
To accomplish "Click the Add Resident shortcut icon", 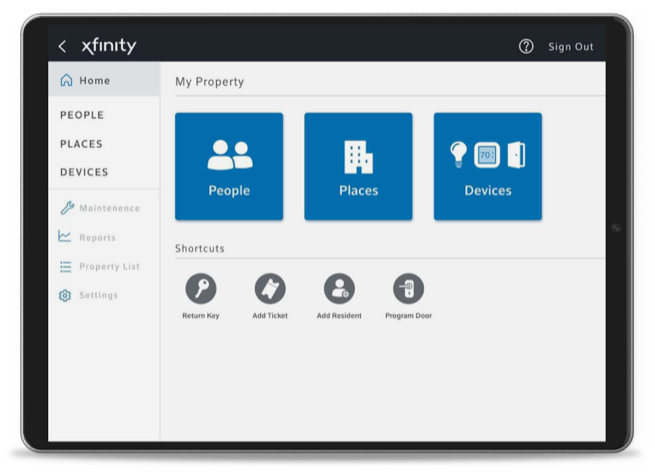I will pyautogui.click(x=339, y=289).
